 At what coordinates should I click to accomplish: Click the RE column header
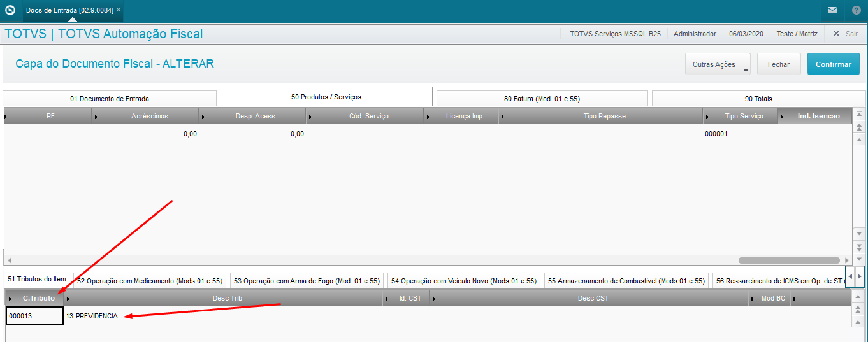pos(50,117)
